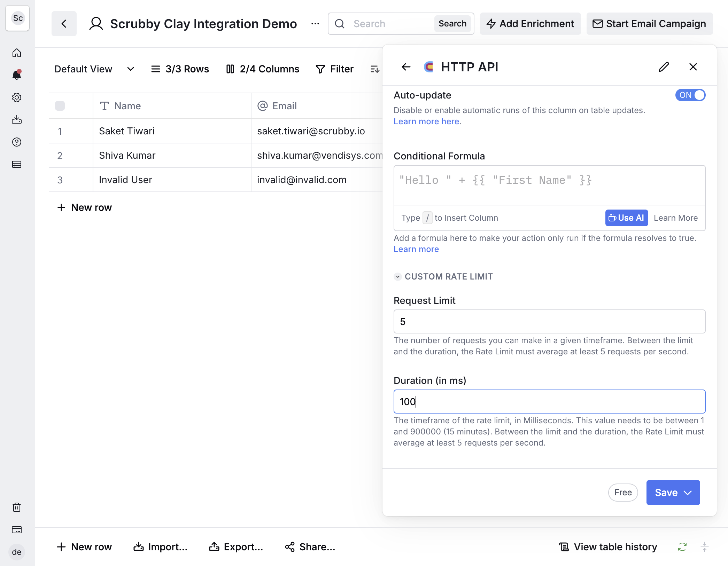Image resolution: width=728 pixels, height=566 pixels.
Task: Close the HTTP API panel
Action: (693, 67)
